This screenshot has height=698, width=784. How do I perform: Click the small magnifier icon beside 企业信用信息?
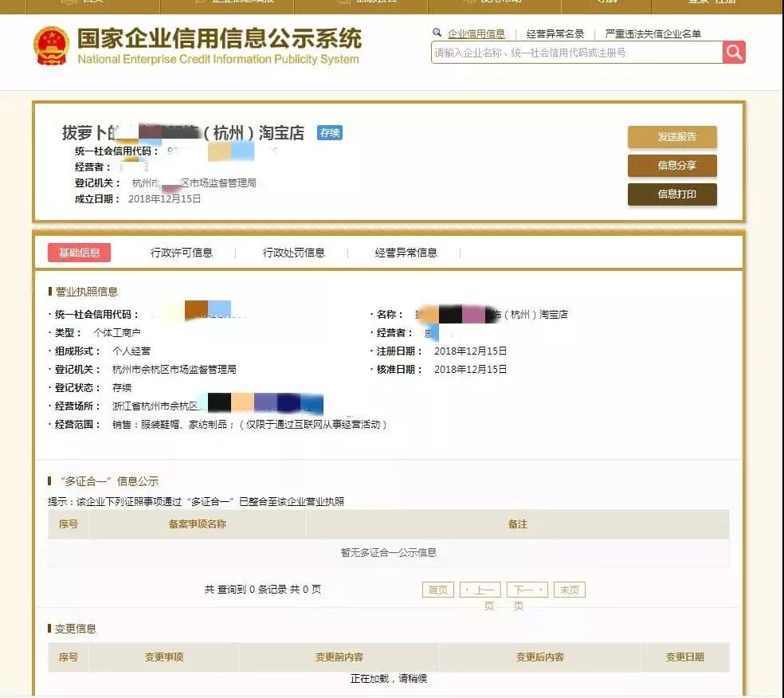tap(437, 33)
